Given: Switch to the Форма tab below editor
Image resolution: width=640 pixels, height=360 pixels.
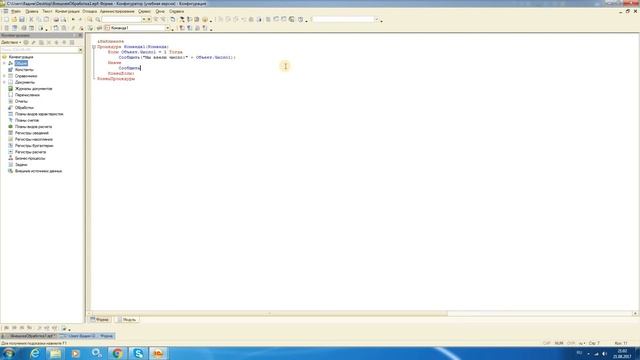Looking at the screenshot, I should click(x=100, y=320).
